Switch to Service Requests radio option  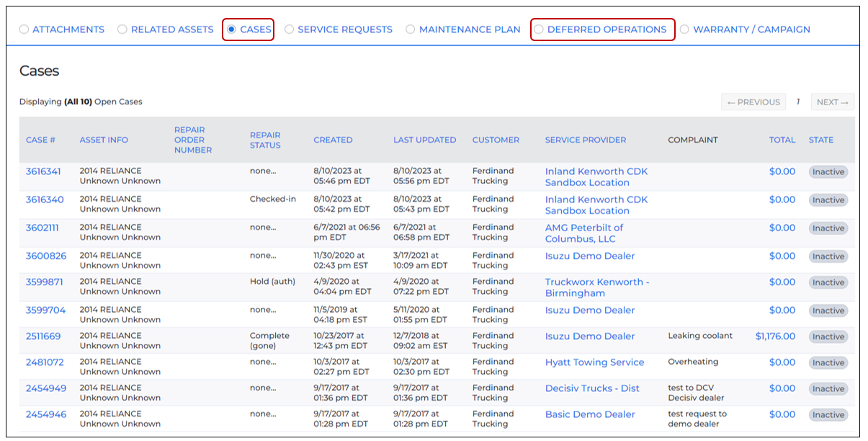point(289,30)
